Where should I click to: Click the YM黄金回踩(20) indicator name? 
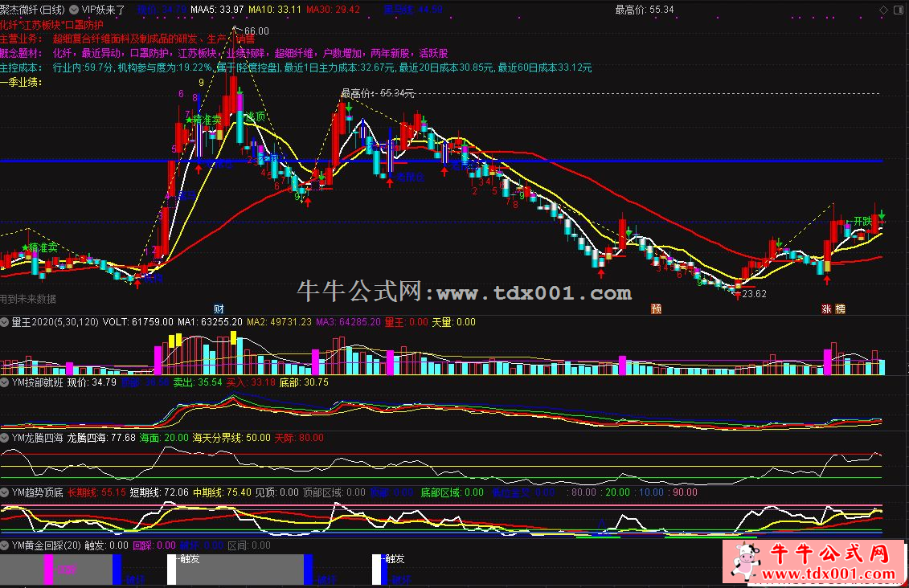pos(47,545)
